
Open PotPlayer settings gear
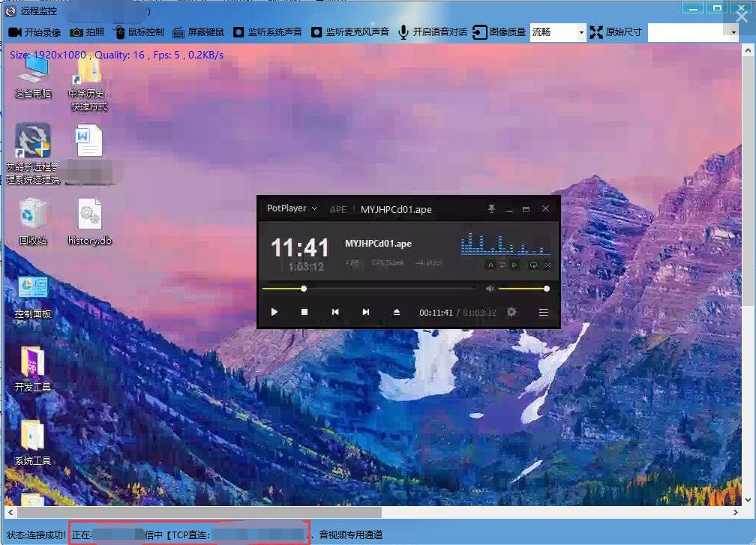coord(511,312)
